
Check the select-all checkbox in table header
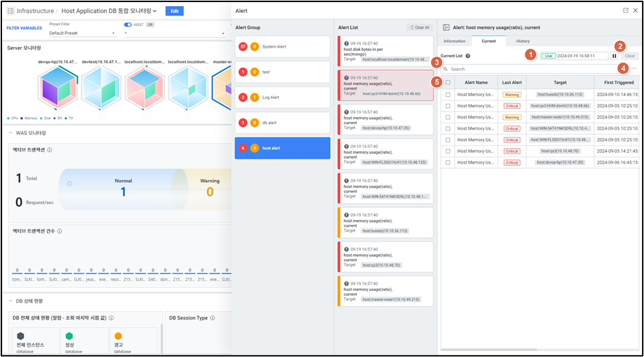pos(447,82)
